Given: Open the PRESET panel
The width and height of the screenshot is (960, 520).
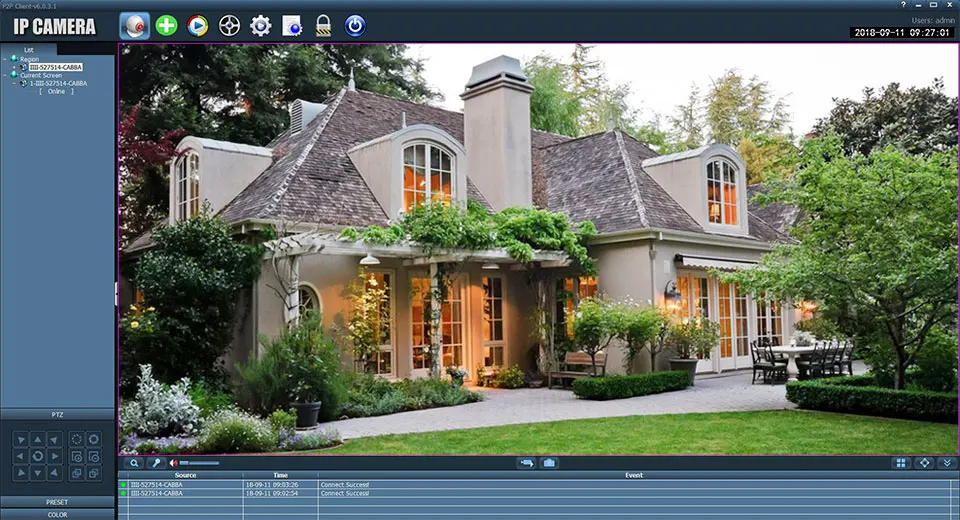Looking at the screenshot, I should [57, 502].
